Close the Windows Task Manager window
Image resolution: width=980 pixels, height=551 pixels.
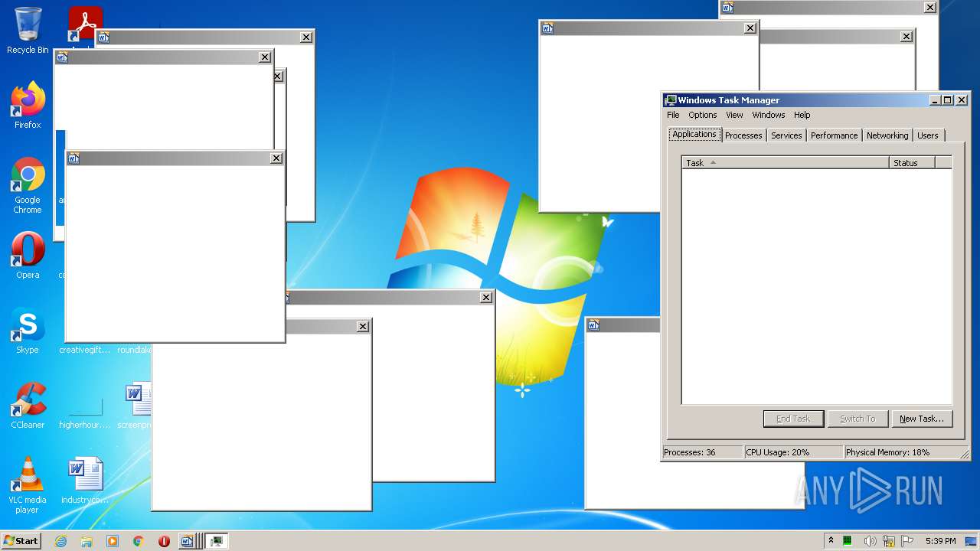tap(962, 100)
